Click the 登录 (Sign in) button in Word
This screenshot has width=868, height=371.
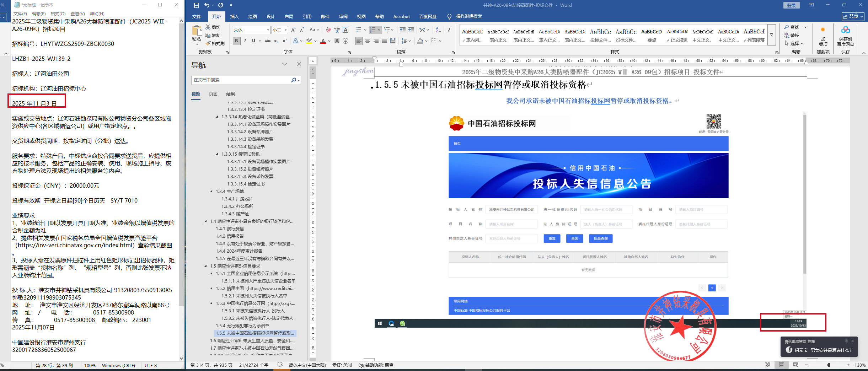point(792,5)
